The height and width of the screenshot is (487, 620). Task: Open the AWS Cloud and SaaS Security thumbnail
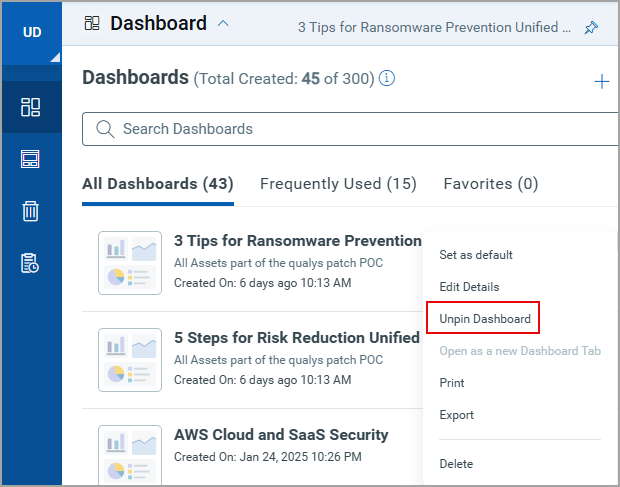point(130,455)
